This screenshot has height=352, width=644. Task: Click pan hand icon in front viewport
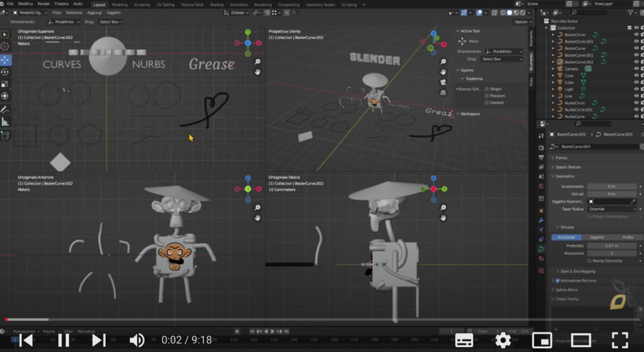point(257,217)
